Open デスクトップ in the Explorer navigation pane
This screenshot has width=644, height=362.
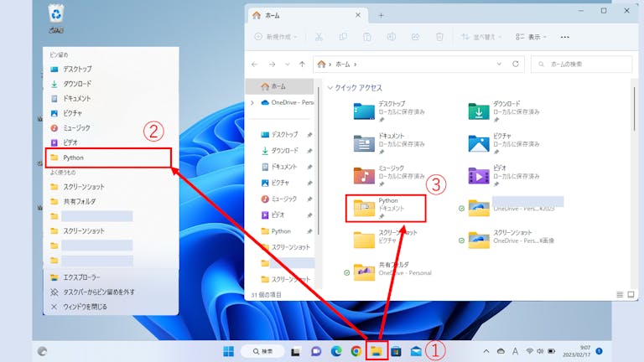(x=284, y=135)
